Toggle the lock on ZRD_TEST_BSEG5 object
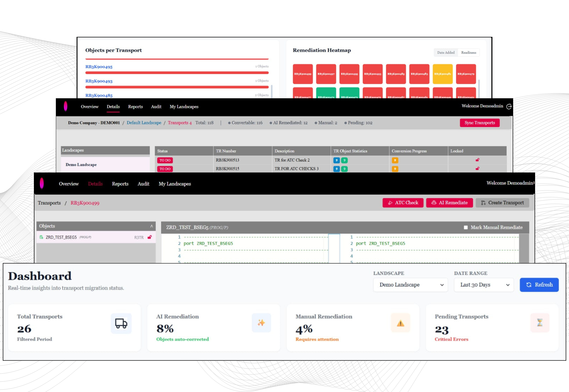This screenshot has width=569, height=392. tap(150, 237)
